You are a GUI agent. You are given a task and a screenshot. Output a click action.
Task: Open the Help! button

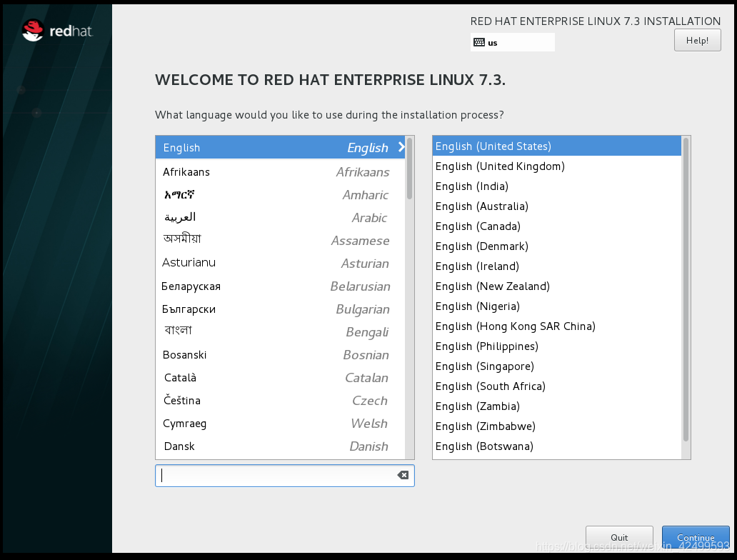coord(697,41)
